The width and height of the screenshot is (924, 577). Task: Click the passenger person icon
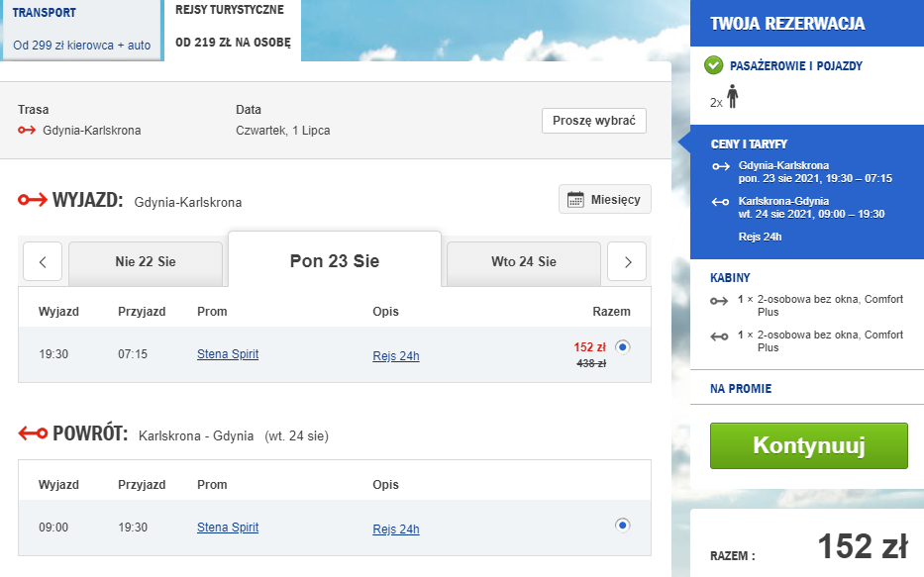click(733, 96)
